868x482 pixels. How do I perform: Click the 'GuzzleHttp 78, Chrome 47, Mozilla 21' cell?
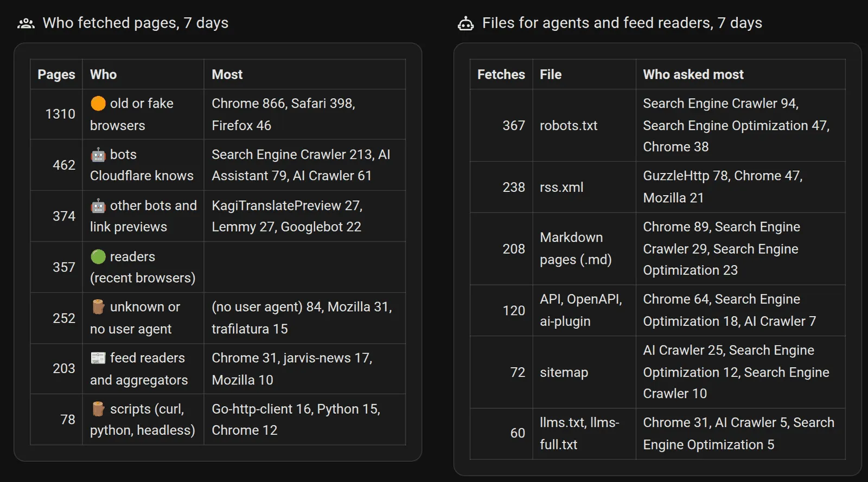click(741, 187)
